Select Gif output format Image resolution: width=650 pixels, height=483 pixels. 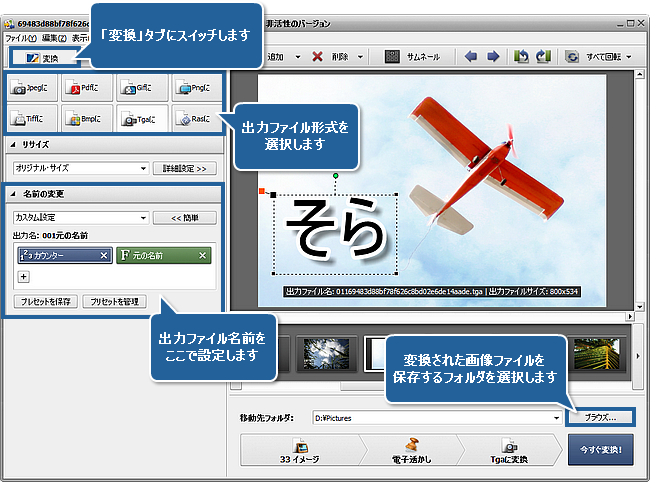tap(142, 88)
